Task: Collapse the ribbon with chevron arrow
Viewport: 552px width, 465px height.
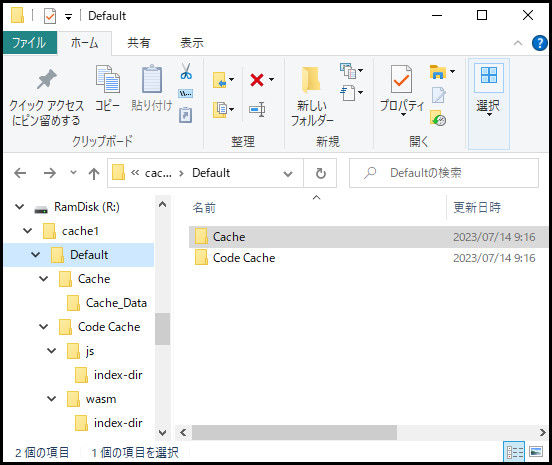Action: (518, 43)
